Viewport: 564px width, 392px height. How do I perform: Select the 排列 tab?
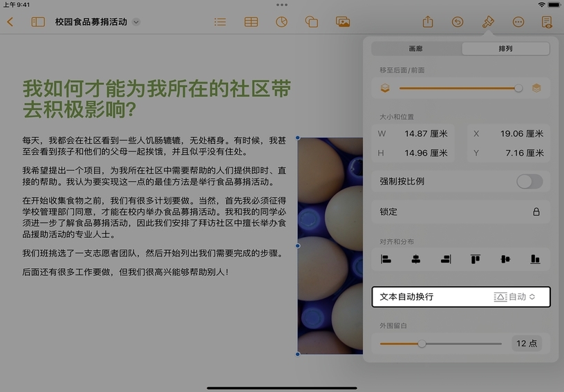pos(505,49)
